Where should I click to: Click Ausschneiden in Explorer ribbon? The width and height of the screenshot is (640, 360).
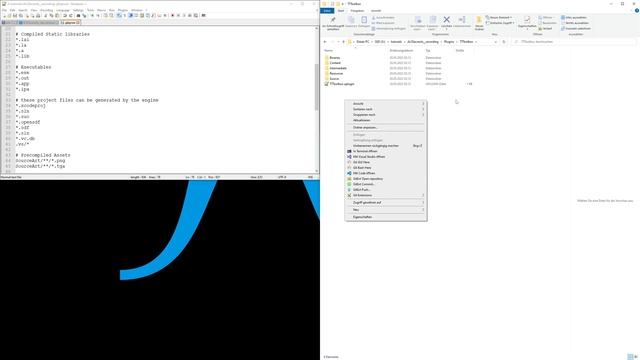pos(383,18)
